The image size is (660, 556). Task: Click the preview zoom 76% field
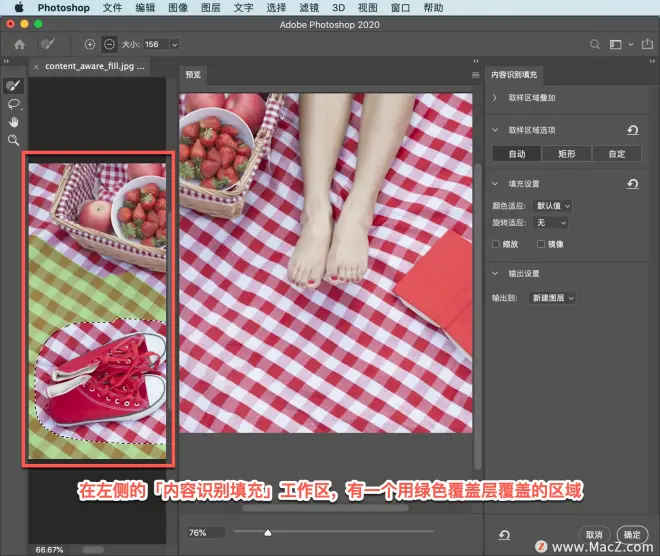pos(206,533)
